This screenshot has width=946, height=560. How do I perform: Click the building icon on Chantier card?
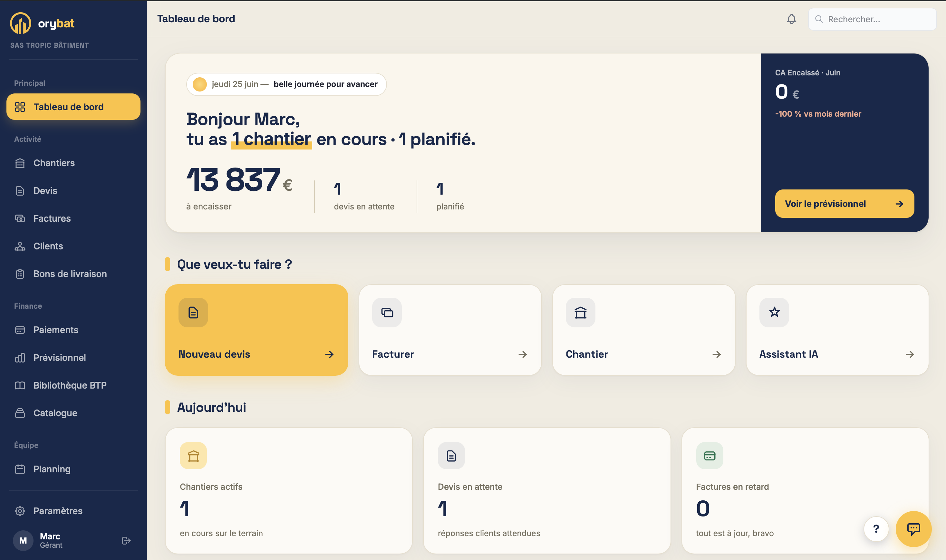point(580,313)
